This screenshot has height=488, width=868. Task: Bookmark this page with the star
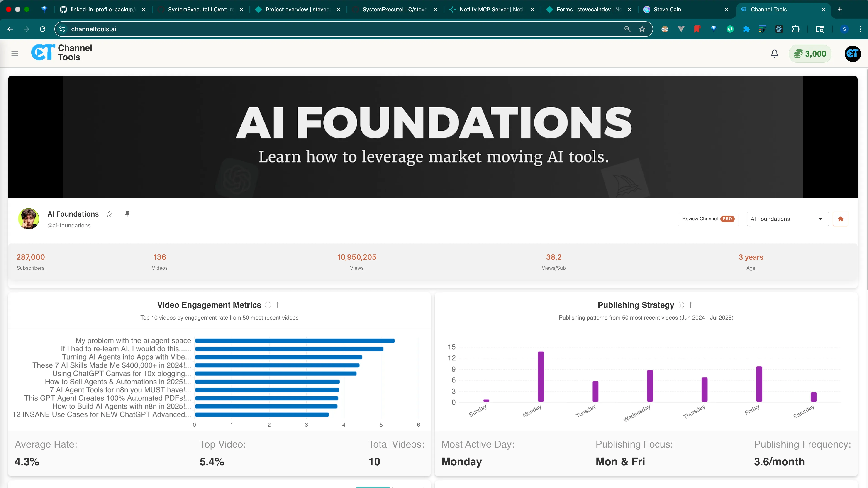click(642, 29)
